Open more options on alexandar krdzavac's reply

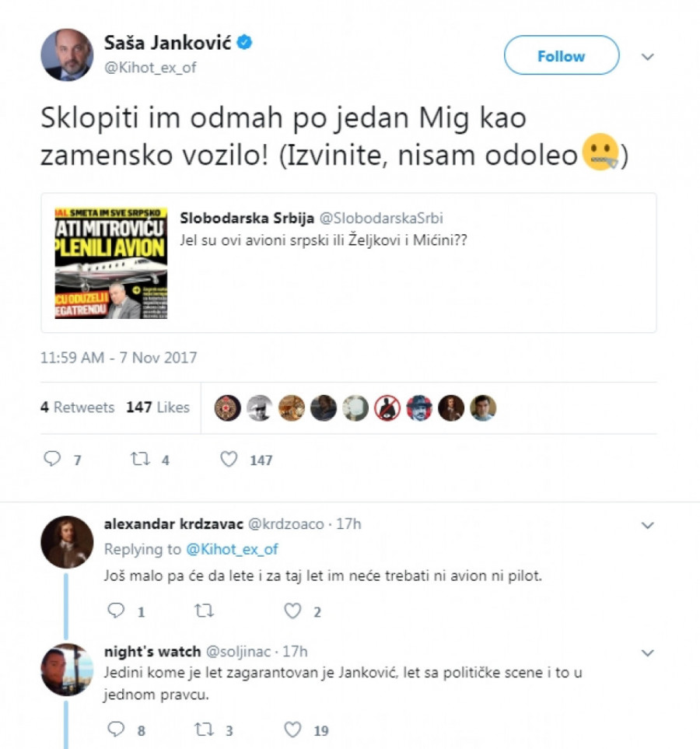click(x=647, y=526)
